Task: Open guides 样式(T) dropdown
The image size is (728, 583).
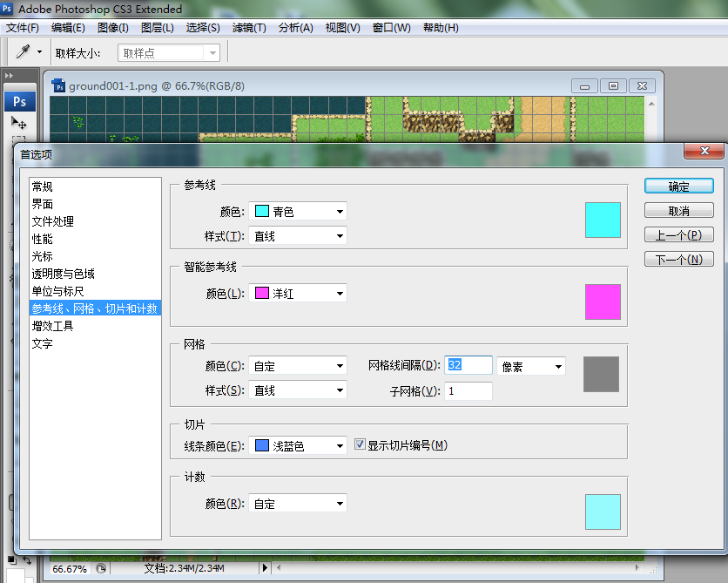Action: pyautogui.click(x=298, y=236)
